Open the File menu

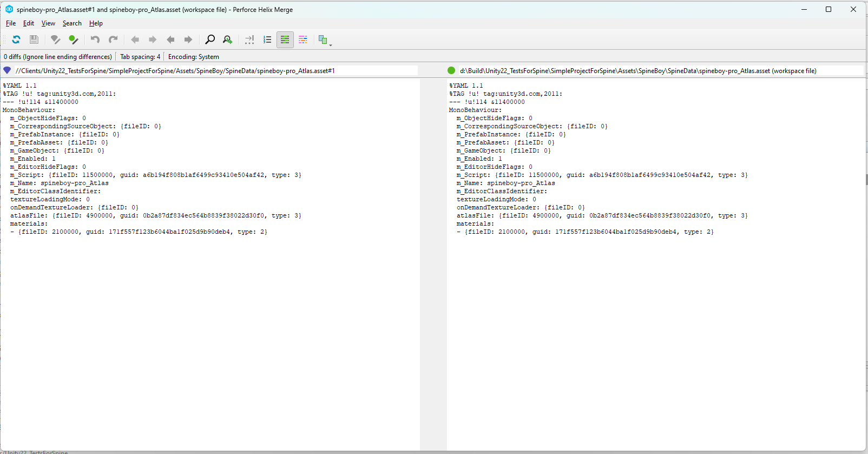[11, 23]
